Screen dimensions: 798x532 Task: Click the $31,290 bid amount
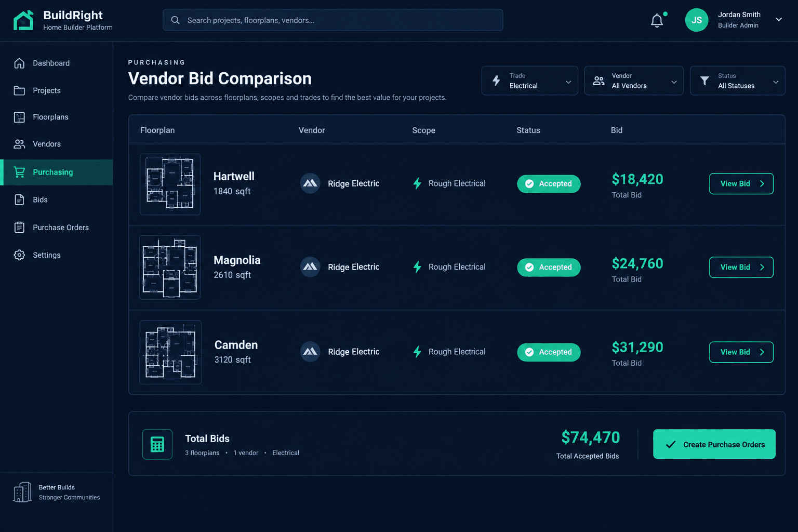click(x=637, y=347)
